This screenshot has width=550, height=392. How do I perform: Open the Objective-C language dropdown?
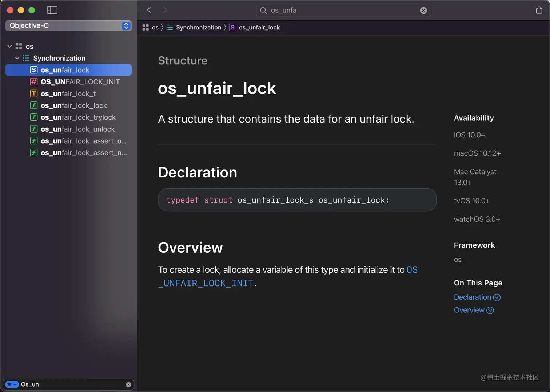68,25
